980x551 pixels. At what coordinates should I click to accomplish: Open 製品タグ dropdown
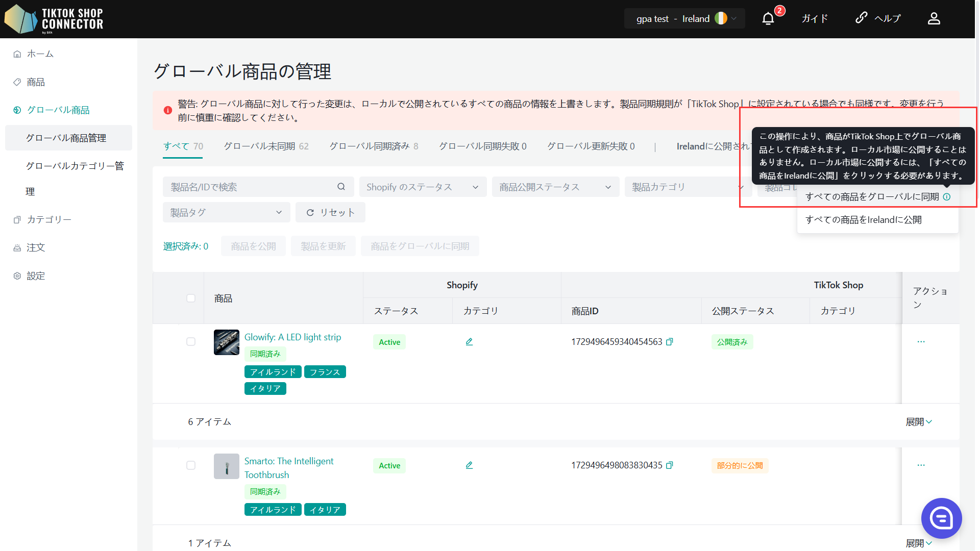[x=226, y=212]
